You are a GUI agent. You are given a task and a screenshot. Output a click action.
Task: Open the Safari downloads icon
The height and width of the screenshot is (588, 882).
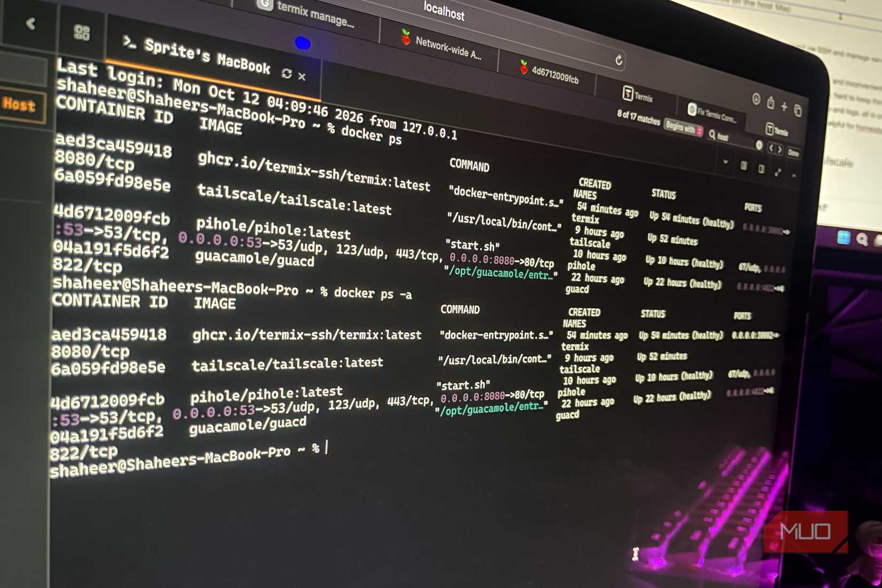[756, 99]
